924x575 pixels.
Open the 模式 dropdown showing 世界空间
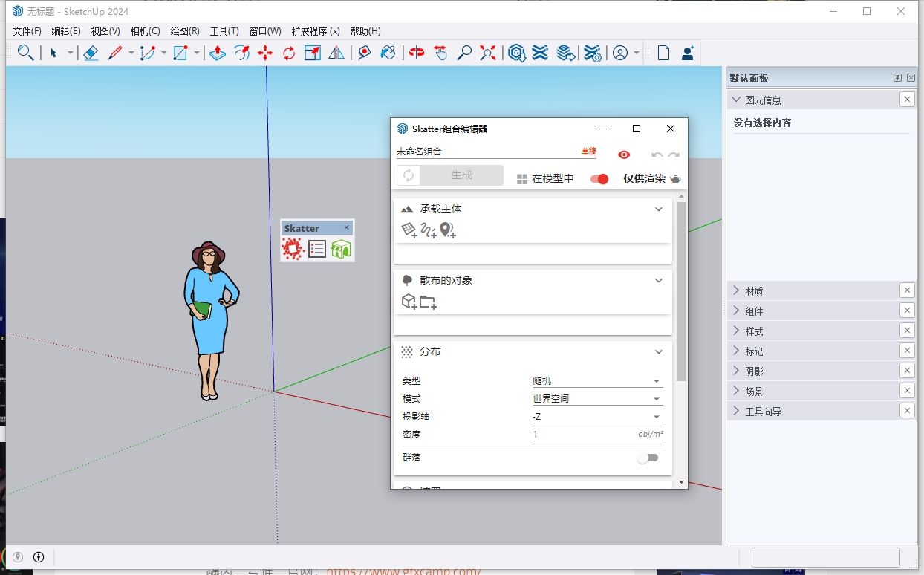tap(598, 398)
